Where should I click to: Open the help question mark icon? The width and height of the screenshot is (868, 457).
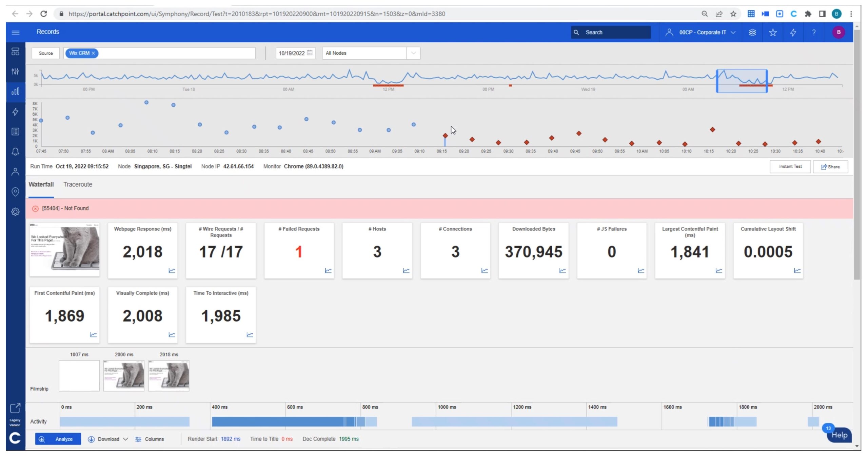814,33
